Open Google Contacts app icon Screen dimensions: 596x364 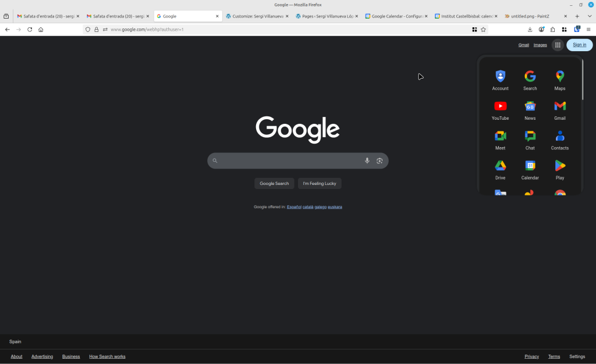[x=559, y=140]
